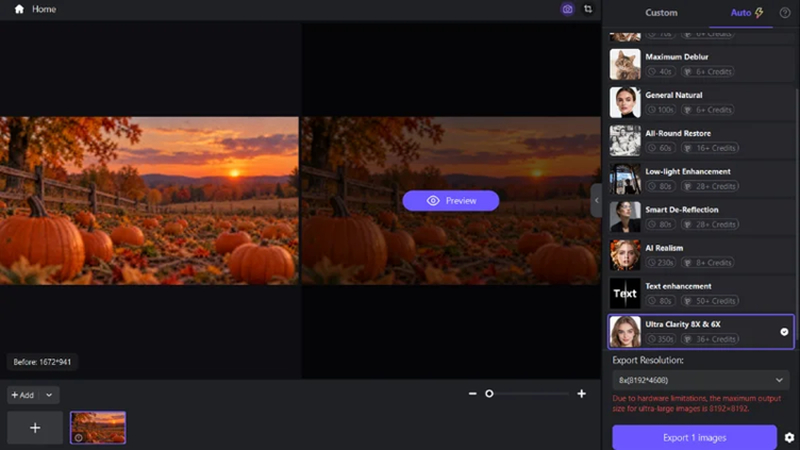The image size is (800, 450).
Task: Click the 230s time badge for AI Realism
Action: (661, 263)
